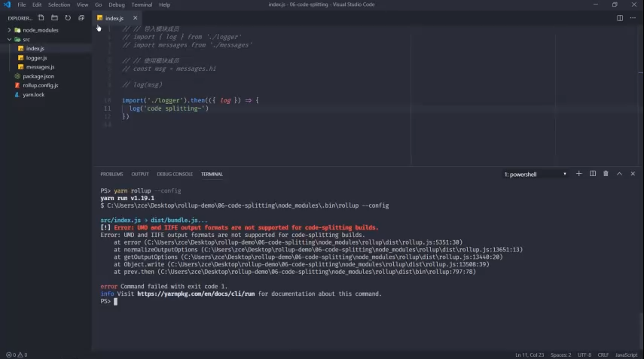
Task: Restore down the VS Code window
Action: click(615, 5)
